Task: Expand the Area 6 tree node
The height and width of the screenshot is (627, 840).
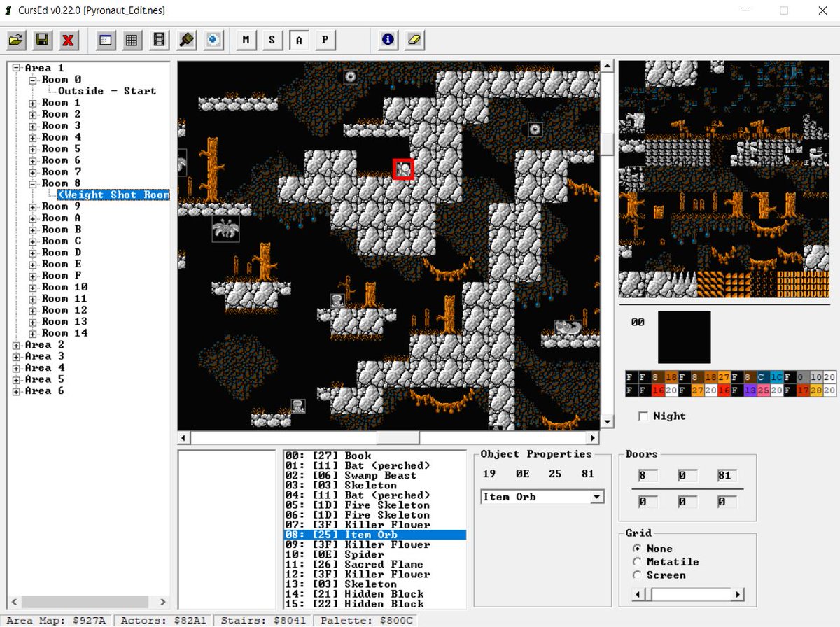Action: click(16, 391)
